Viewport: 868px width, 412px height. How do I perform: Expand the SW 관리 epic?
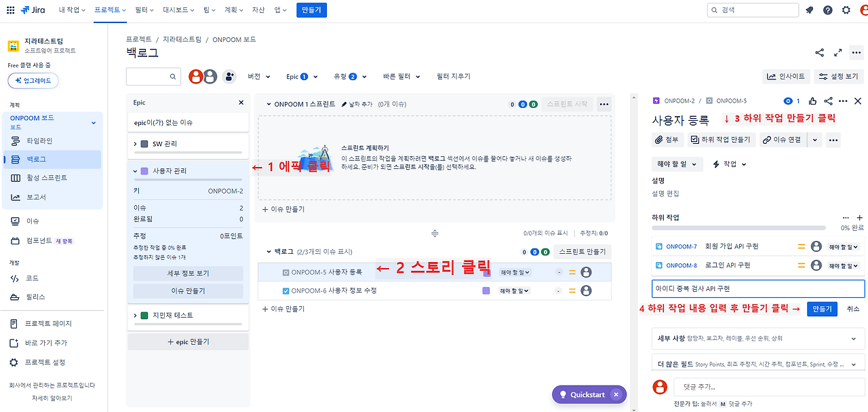136,144
